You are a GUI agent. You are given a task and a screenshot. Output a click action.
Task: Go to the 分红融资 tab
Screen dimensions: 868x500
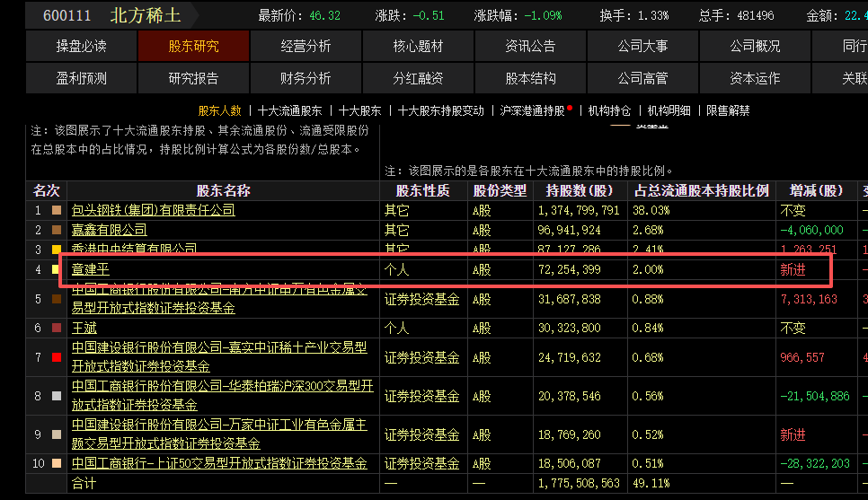click(418, 78)
